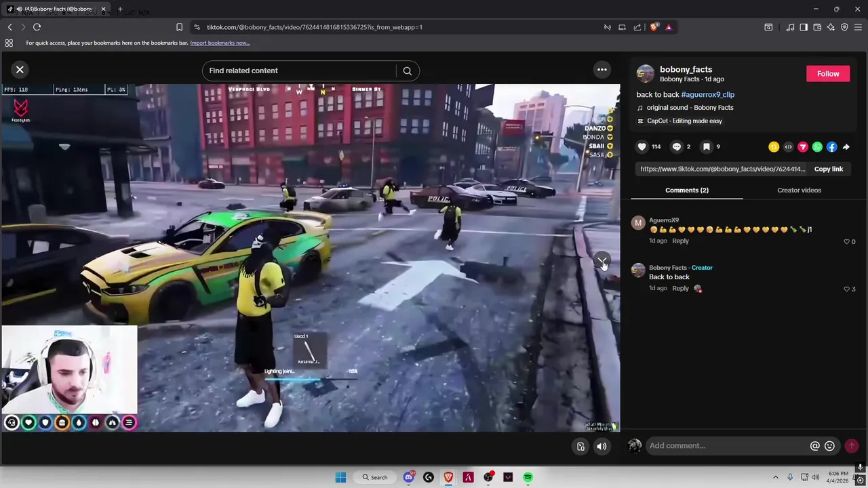
Task: Send to friends with the red arrow icon
Action: 803,147
